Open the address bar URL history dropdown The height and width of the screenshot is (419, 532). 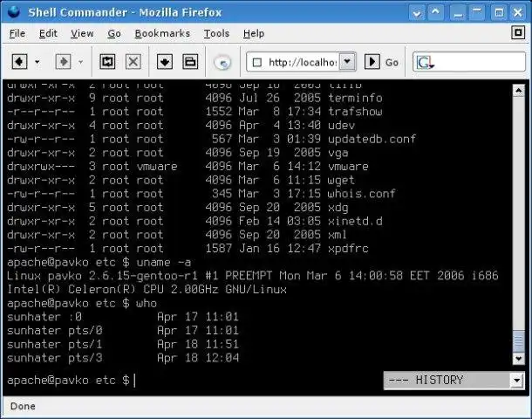[347, 62]
